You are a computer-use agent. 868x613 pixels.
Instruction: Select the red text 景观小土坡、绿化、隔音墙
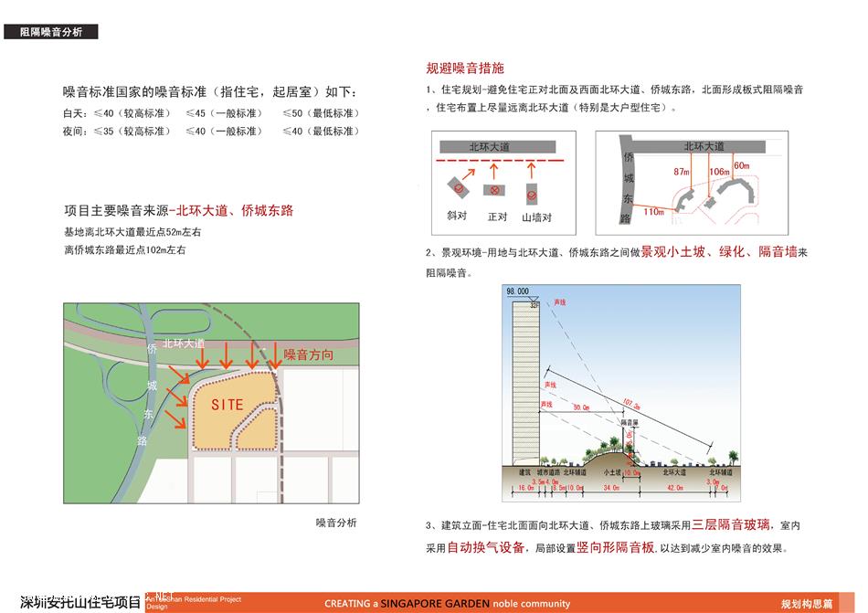coord(719,252)
